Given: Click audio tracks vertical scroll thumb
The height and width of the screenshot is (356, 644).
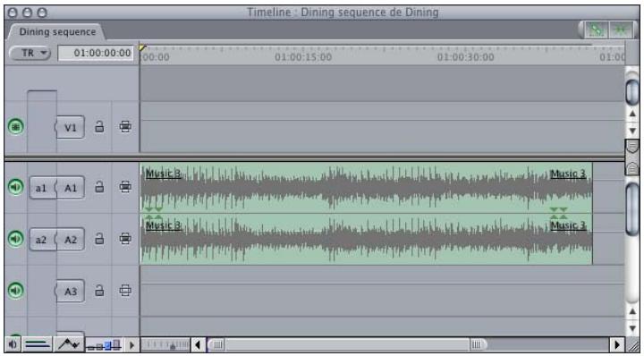Looking at the screenshot, I should point(632,208).
